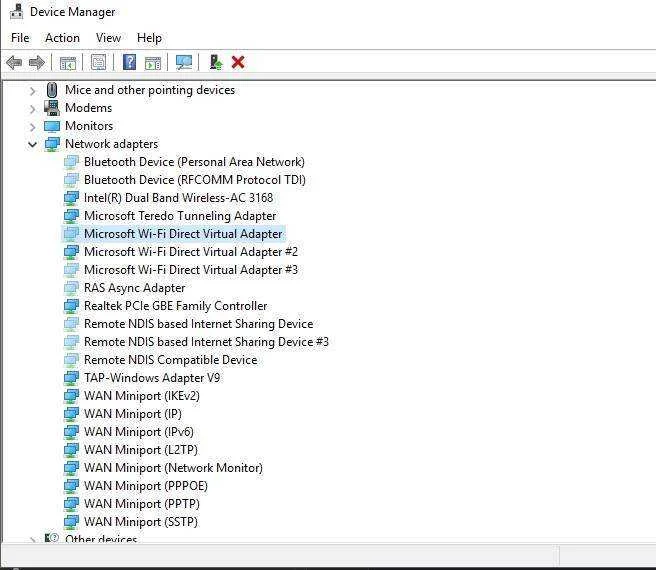Click icon next to Intel(R) Dual Band Wireless-AC 3168
This screenshot has width=656, height=570.
coord(72,198)
